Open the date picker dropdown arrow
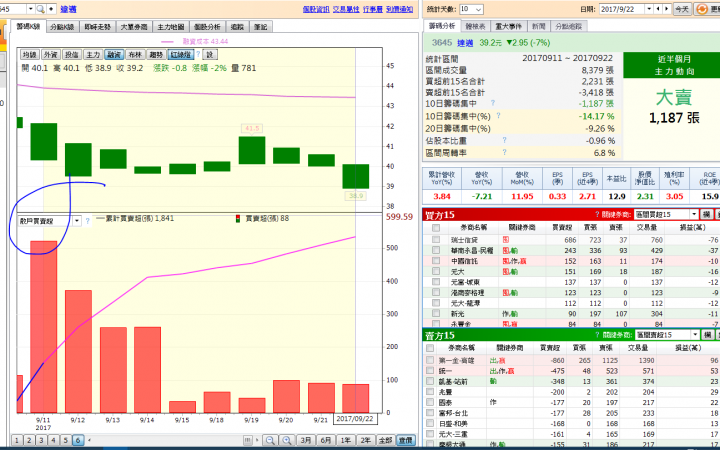The width and height of the screenshot is (720, 450). pyautogui.click(x=649, y=9)
